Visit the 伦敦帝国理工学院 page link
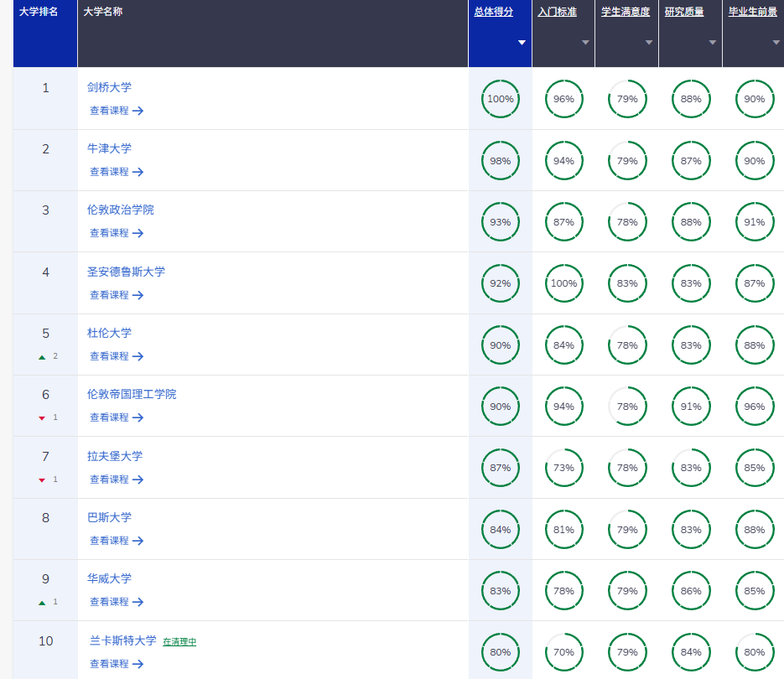This screenshot has height=679, width=784. [x=132, y=394]
